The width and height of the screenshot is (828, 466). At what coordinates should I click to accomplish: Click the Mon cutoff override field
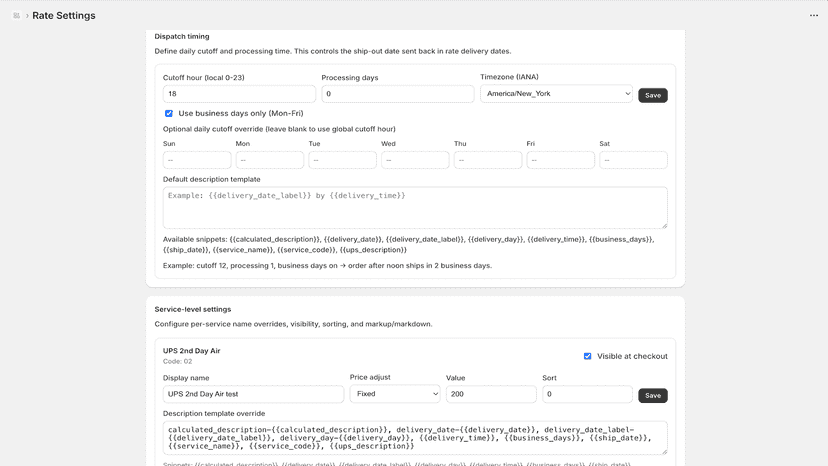click(270, 160)
